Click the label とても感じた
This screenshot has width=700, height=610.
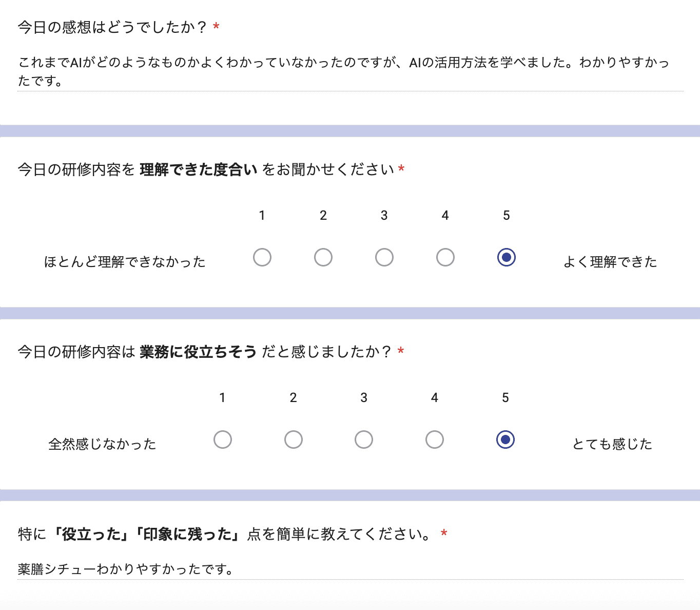(x=612, y=444)
